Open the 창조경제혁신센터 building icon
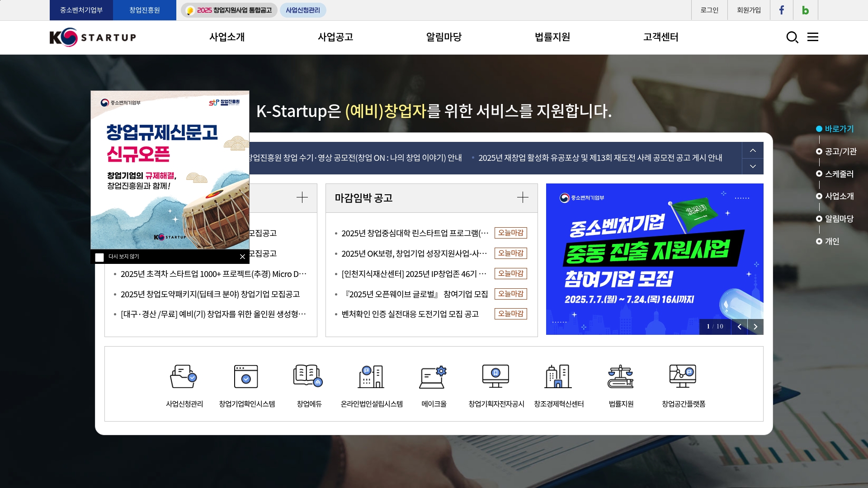Viewport: 868px width, 488px height. point(558,376)
